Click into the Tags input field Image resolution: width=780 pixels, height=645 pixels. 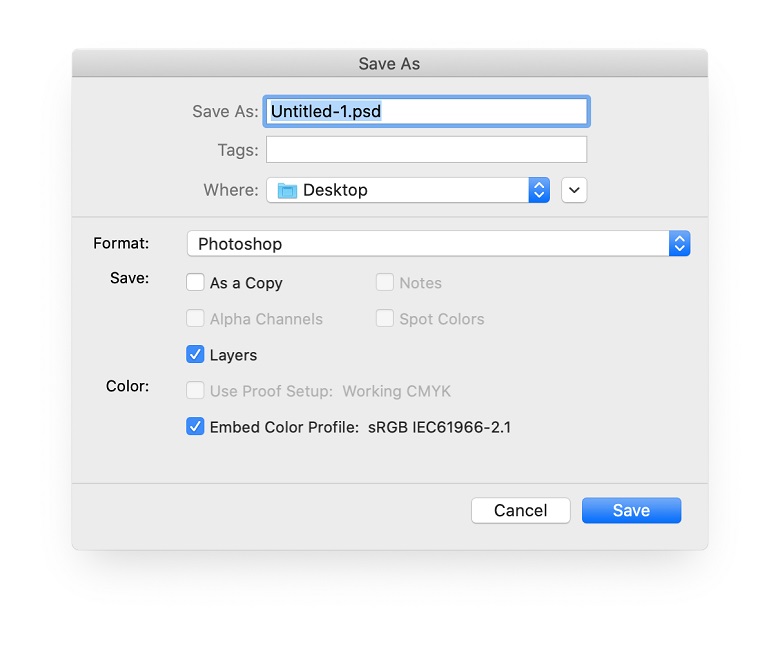click(426, 150)
